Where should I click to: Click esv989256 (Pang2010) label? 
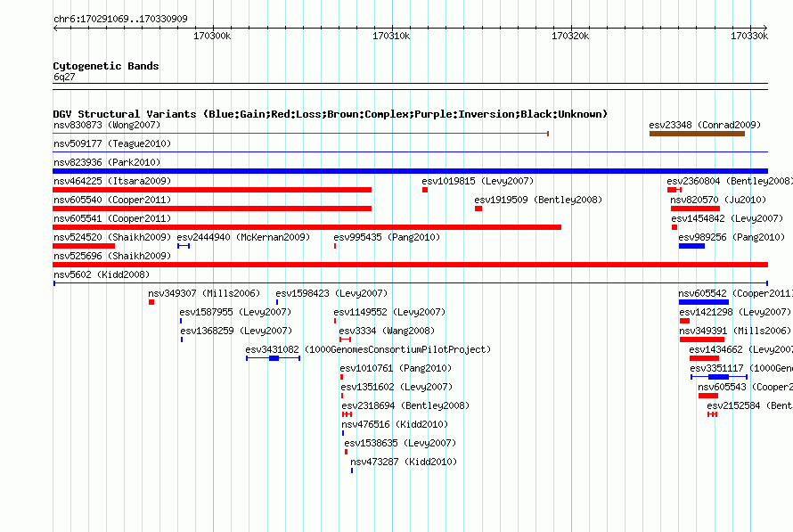click(x=732, y=237)
